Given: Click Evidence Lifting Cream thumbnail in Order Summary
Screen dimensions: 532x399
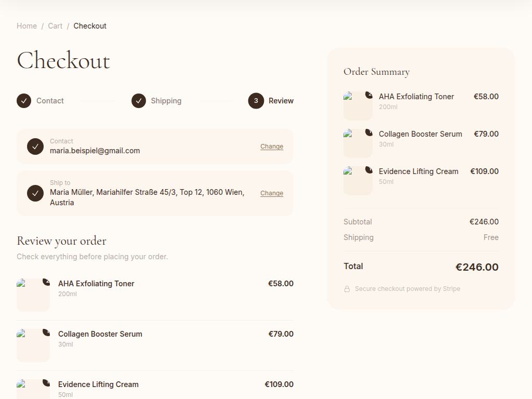Looking at the screenshot, I should [x=358, y=181].
